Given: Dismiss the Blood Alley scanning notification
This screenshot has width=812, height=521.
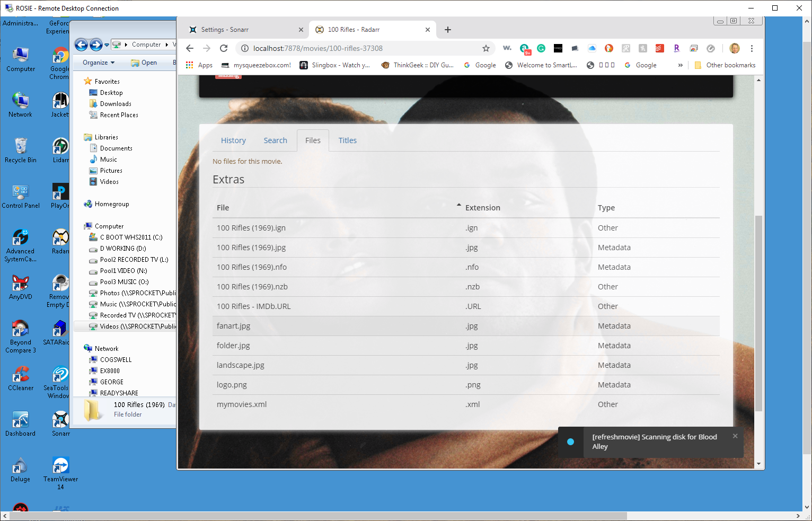Looking at the screenshot, I should point(735,436).
